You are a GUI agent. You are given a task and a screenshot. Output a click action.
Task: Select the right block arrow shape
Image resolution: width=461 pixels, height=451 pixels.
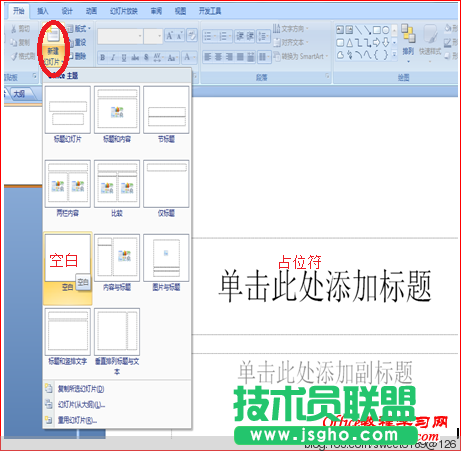(x=377, y=42)
